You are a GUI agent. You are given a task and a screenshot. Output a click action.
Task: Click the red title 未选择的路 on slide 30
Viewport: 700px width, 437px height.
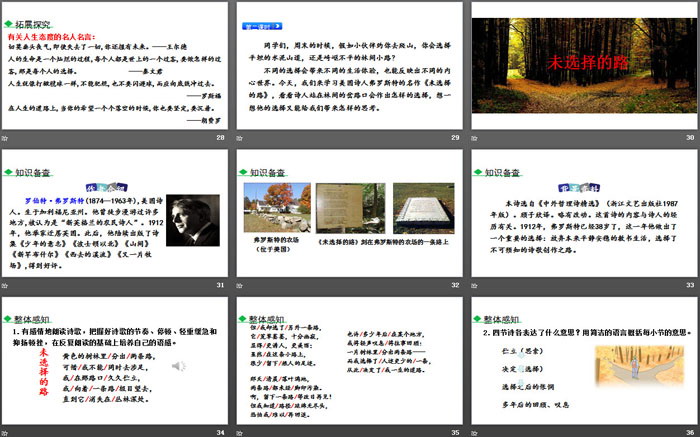point(588,62)
